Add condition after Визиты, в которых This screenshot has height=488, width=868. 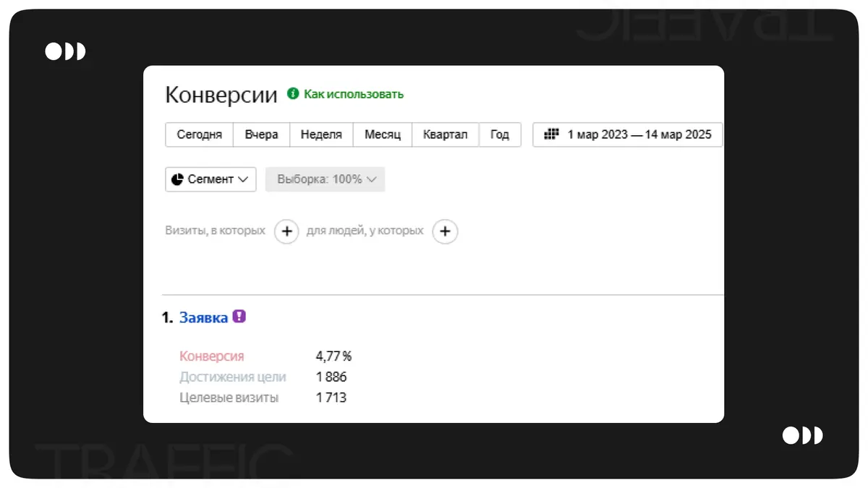pyautogui.click(x=286, y=231)
